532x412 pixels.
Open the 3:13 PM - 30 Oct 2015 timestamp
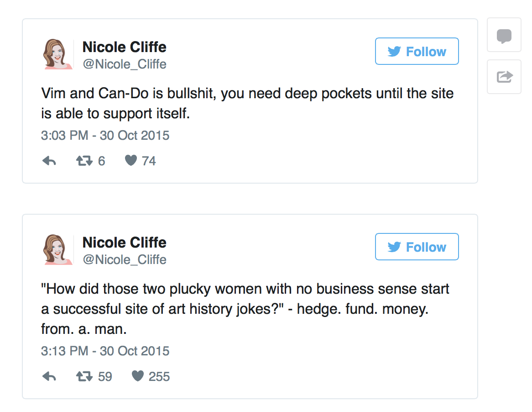105,351
